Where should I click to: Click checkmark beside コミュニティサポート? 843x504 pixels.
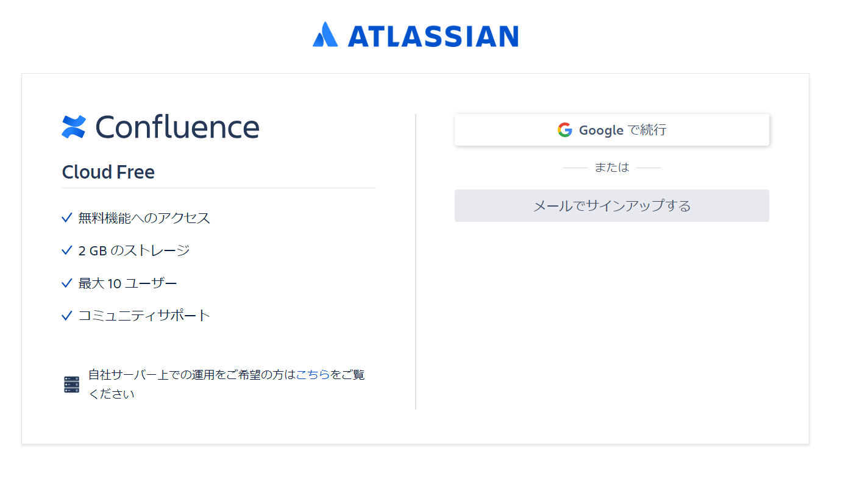point(67,316)
